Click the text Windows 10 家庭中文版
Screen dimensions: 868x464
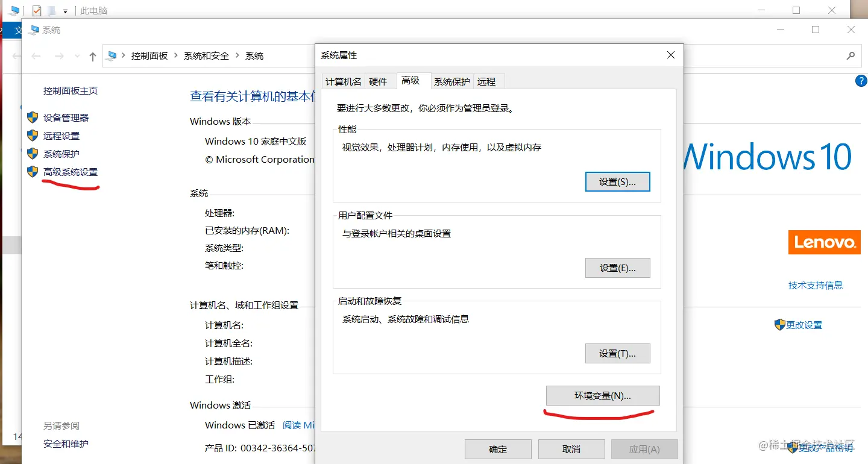pos(256,142)
